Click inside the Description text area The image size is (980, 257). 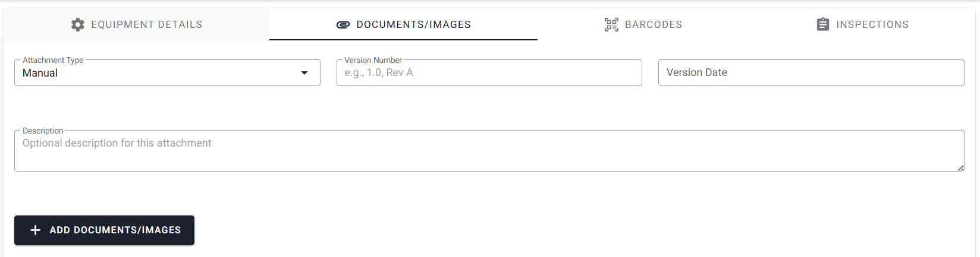click(x=489, y=158)
